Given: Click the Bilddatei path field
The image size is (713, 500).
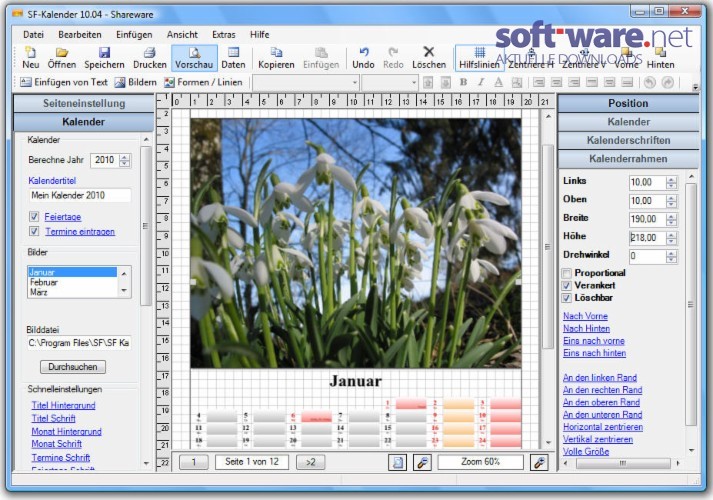Looking at the screenshot, I should click(79, 343).
